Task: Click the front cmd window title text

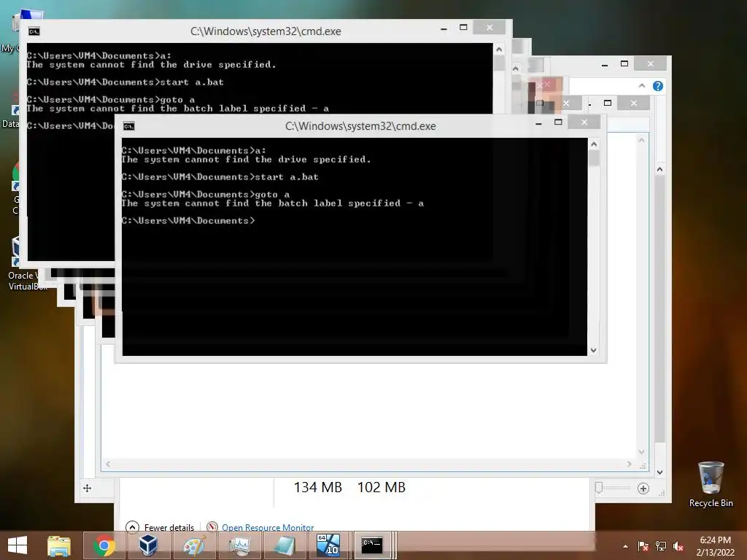Action: click(360, 126)
